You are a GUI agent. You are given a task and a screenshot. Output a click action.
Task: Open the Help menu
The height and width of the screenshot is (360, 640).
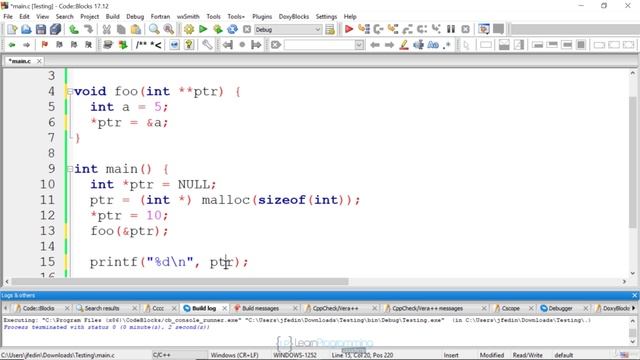[x=350, y=16]
